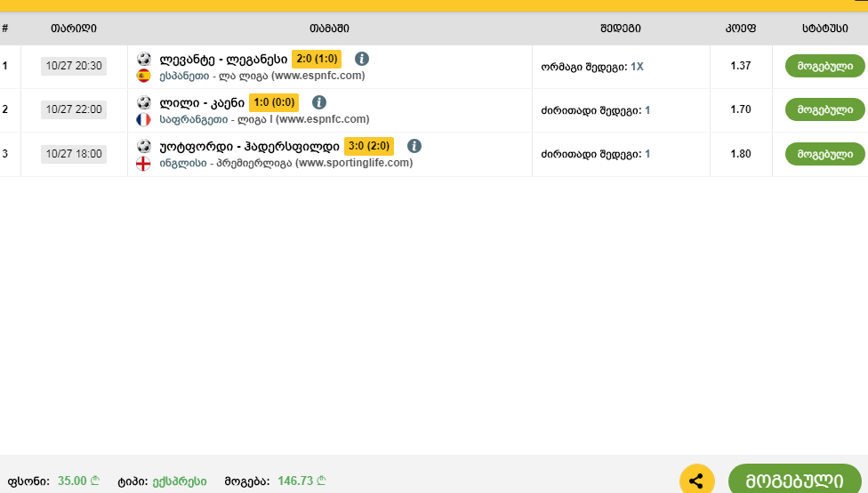The height and width of the screenshot is (493, 868).
Task: Open info icon for ლილი - კაენი match
Action: 319,102
